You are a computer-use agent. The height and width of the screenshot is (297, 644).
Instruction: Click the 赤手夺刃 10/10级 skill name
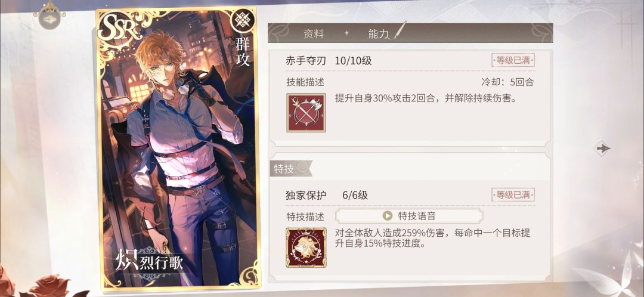tap(329, 61)
